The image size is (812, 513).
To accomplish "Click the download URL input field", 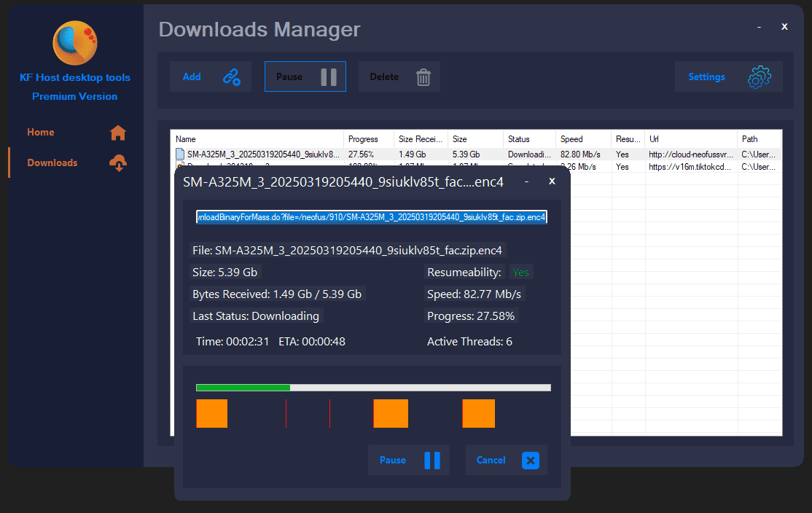I will point(372,217).
